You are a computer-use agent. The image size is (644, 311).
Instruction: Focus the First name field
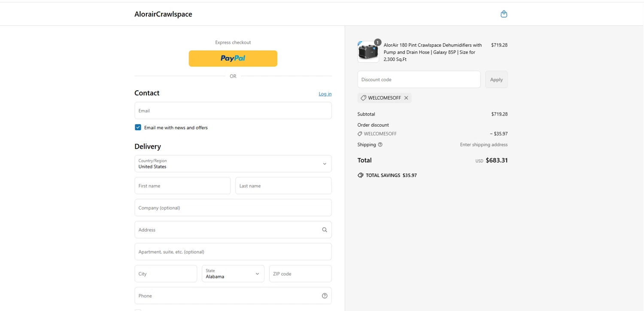(182, 186)
